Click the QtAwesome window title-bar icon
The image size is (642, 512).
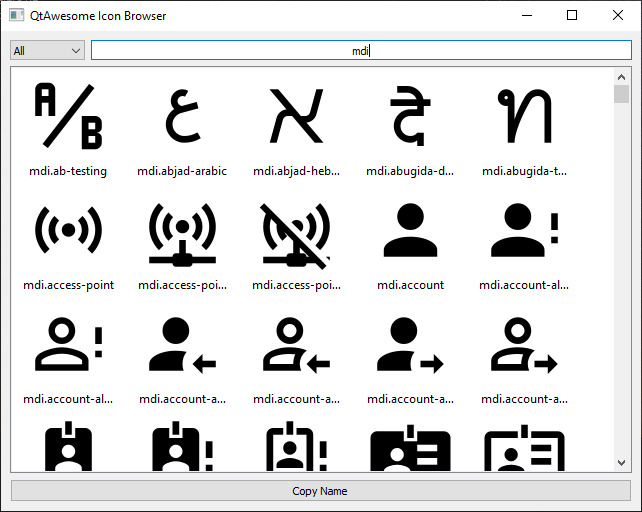pos(16,16)
